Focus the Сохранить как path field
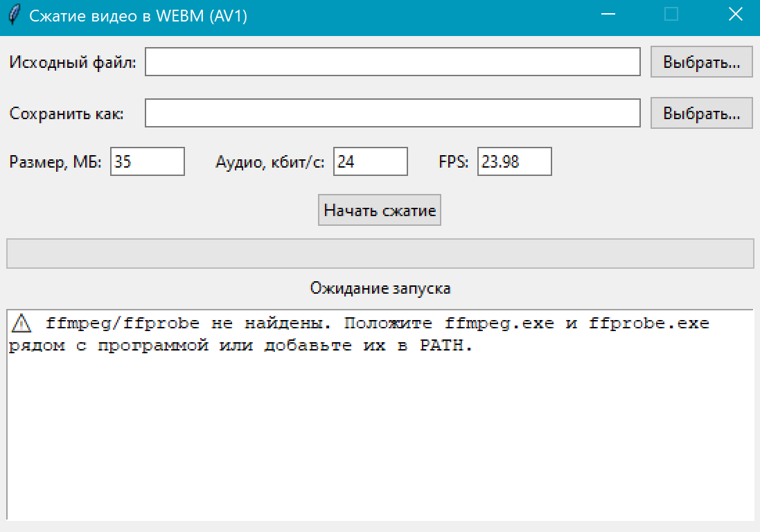This screenshot has width=760, height=532. point(393,113)
